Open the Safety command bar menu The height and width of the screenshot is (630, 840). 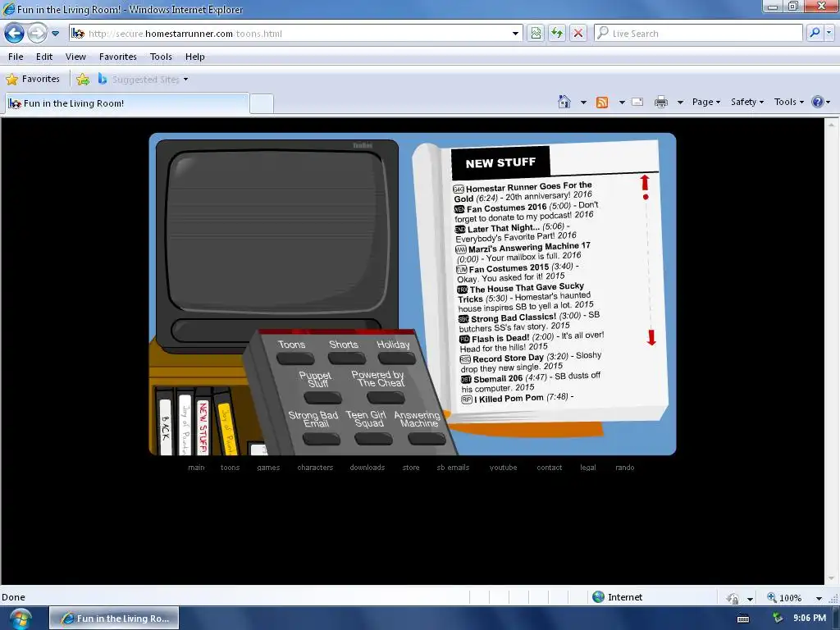click(747, 102)
